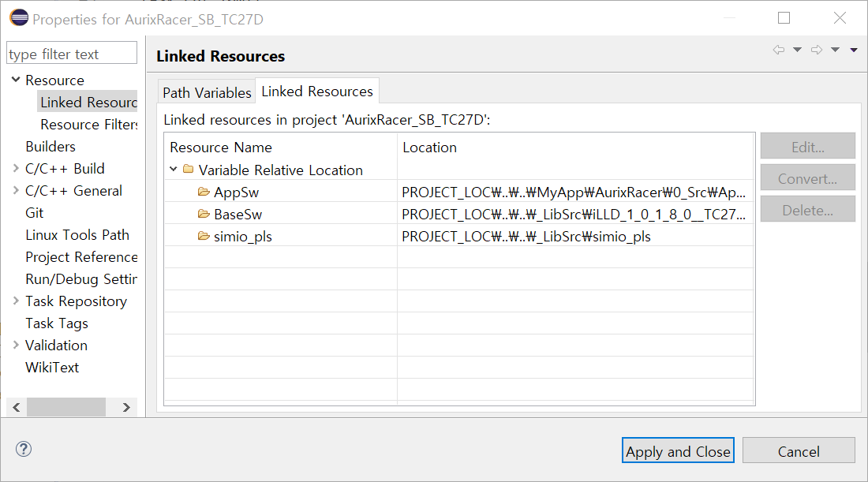Click the sidebar scroll left arrow

(x=17, y=407)
